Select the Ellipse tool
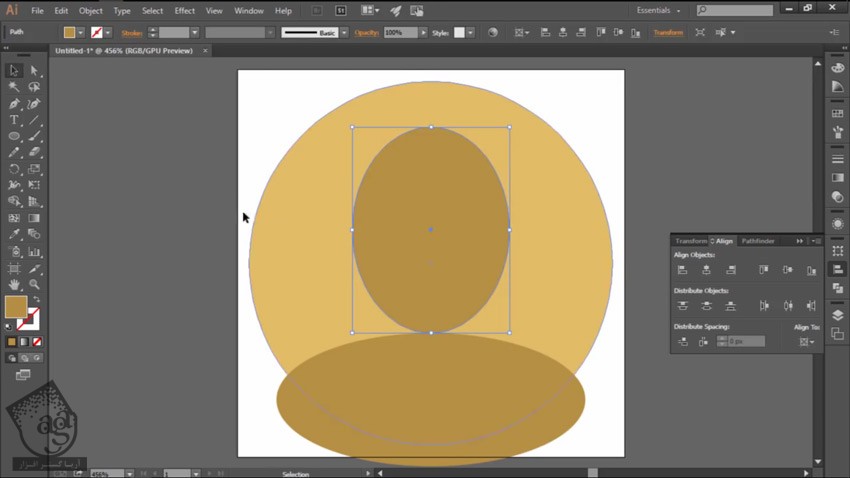Viewport: 850px width, 478px height. tap(14, 136)
